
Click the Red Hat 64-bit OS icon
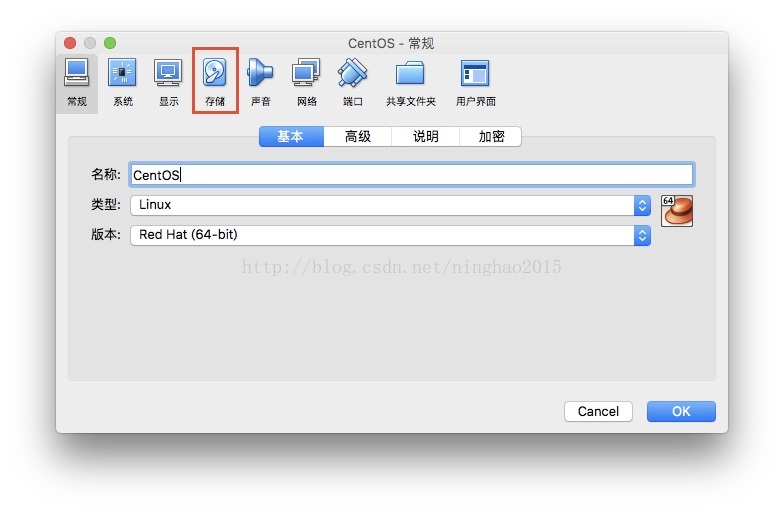(x=676, y=211)
